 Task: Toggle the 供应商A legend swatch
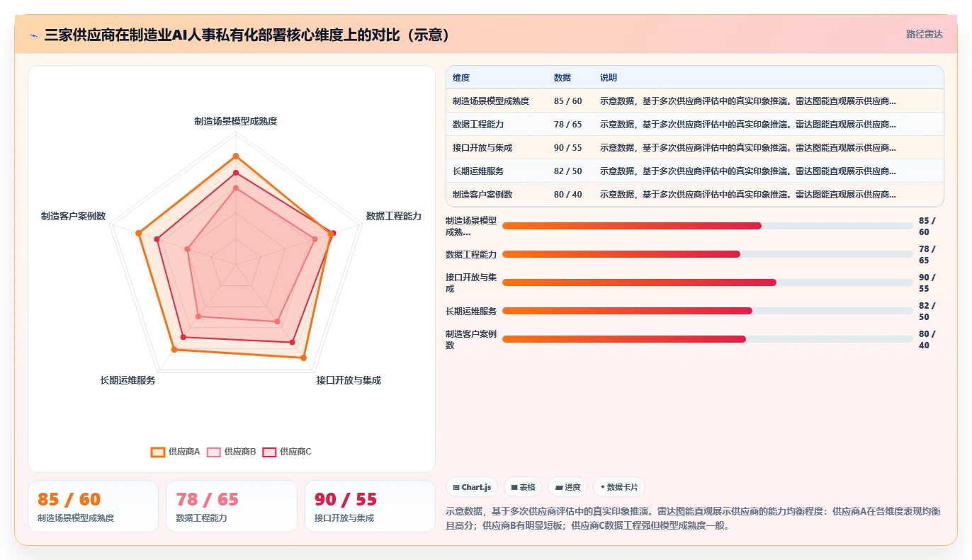click(x=158, y=452)
